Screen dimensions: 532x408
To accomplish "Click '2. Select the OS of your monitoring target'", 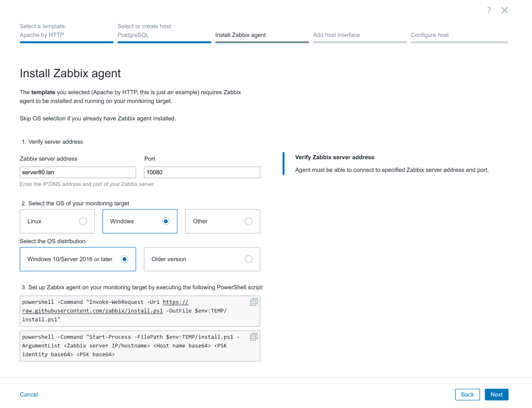I will tap(75, 203).
